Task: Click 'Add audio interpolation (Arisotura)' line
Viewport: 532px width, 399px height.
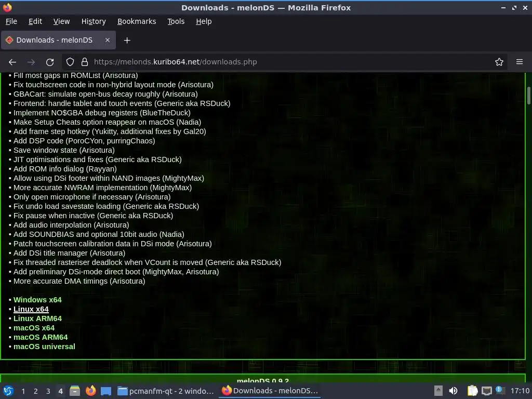Action: (x=71, y=225)
